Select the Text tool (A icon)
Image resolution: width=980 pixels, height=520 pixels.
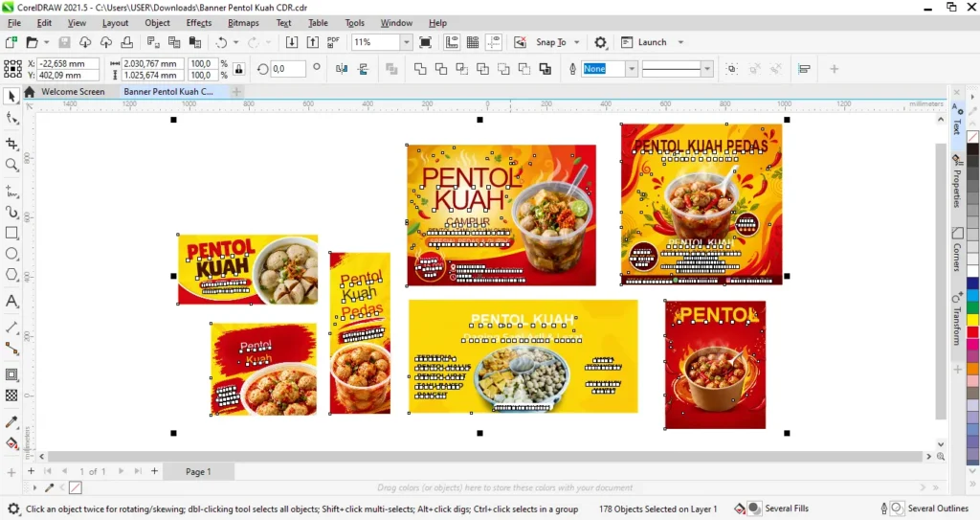[11, 301]
